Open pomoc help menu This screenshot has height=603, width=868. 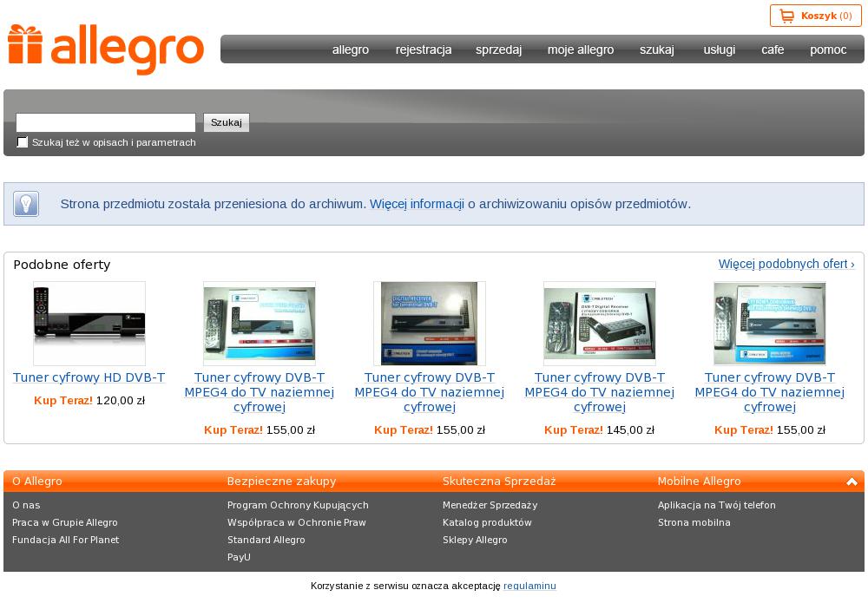pyautogui.click(x=828, y=49)
